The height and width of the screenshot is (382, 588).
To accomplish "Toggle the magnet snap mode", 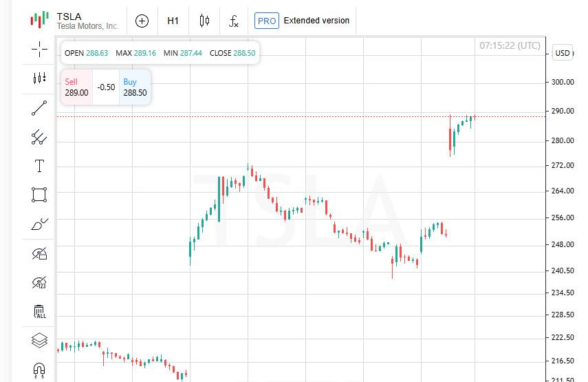I will (39, 370).
